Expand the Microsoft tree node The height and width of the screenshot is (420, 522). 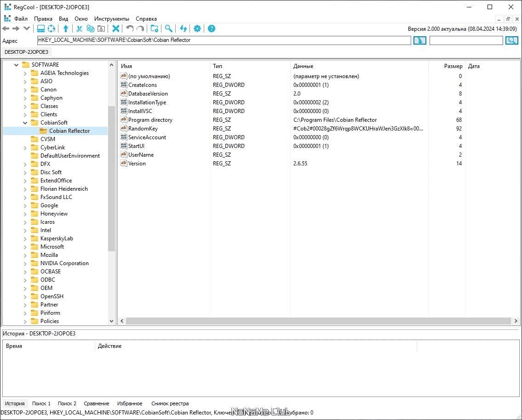point(25,247)
